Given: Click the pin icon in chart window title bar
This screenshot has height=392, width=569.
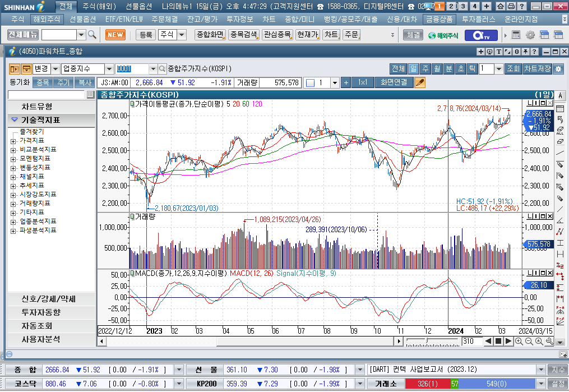Looking at the screenshot, I should [525, 52].
